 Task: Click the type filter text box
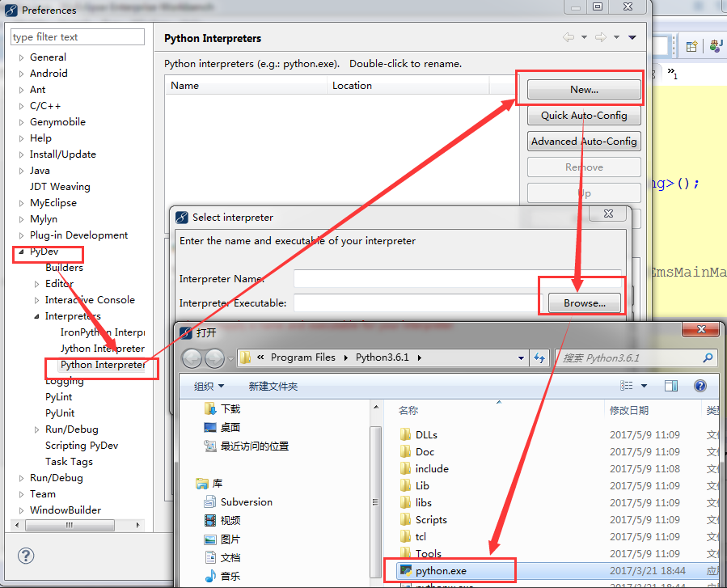coord(78,37)
